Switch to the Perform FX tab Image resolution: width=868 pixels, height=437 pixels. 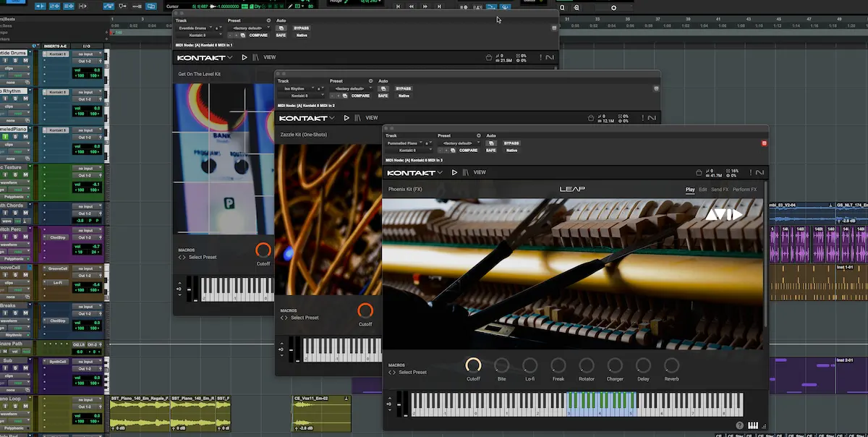pyautogui.click(x=744, y=190)
